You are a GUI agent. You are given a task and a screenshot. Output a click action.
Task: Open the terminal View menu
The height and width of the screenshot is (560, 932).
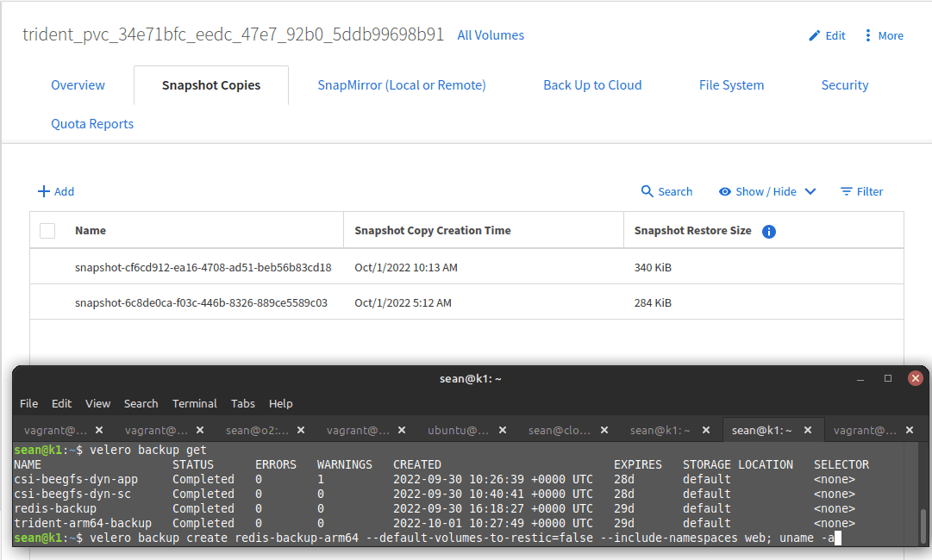pos(97,403)
